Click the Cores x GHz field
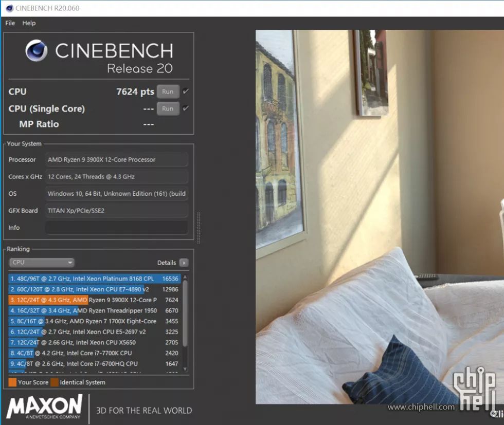This screenshot has width=504, height=425. pyautogui.click(x=117, y=177)
